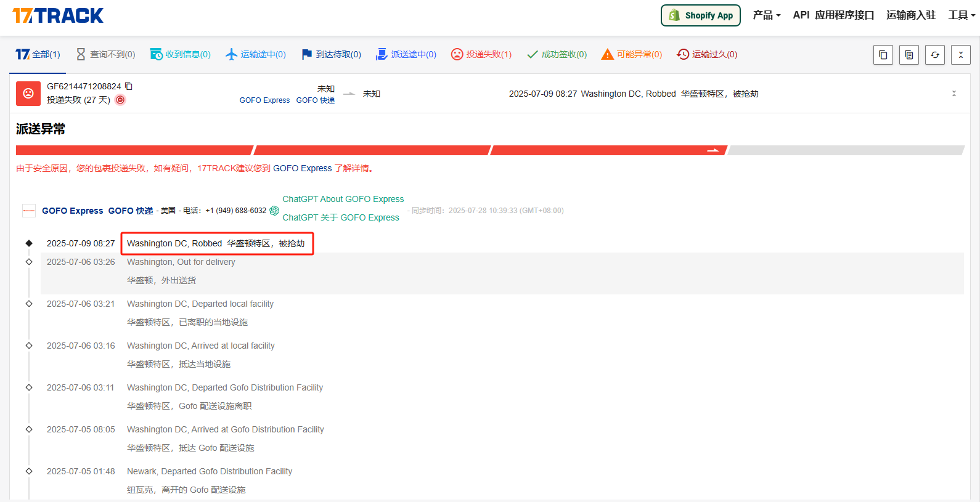The height and width of the screenshot is (502, 980).
Task: Click the 派送异常 heading
Action: (41, 129)
